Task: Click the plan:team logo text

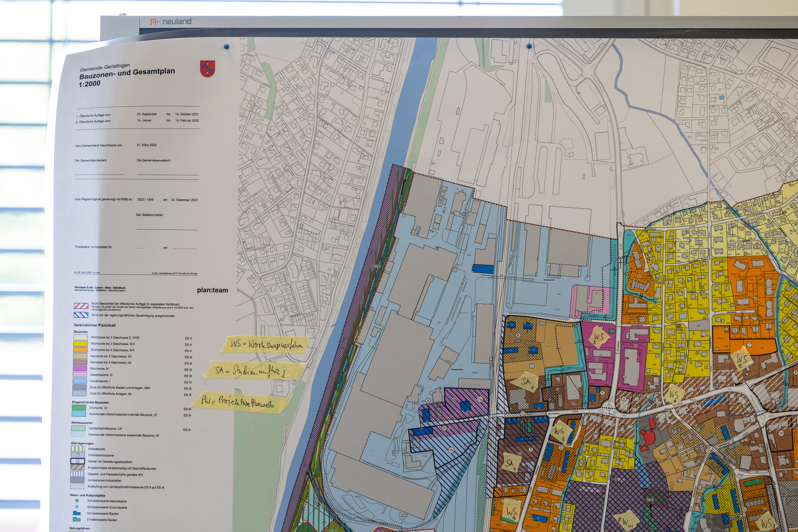Action: [213, 290]
